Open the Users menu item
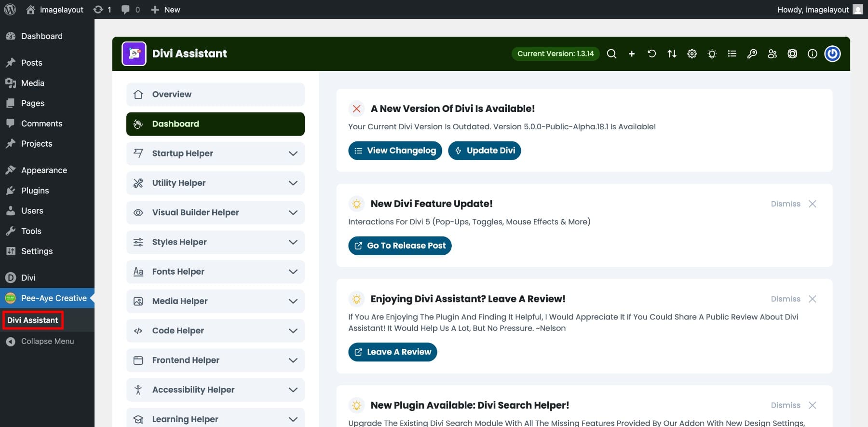The height and width of the screenshot is (427, 868). click(x=47, y=211)
